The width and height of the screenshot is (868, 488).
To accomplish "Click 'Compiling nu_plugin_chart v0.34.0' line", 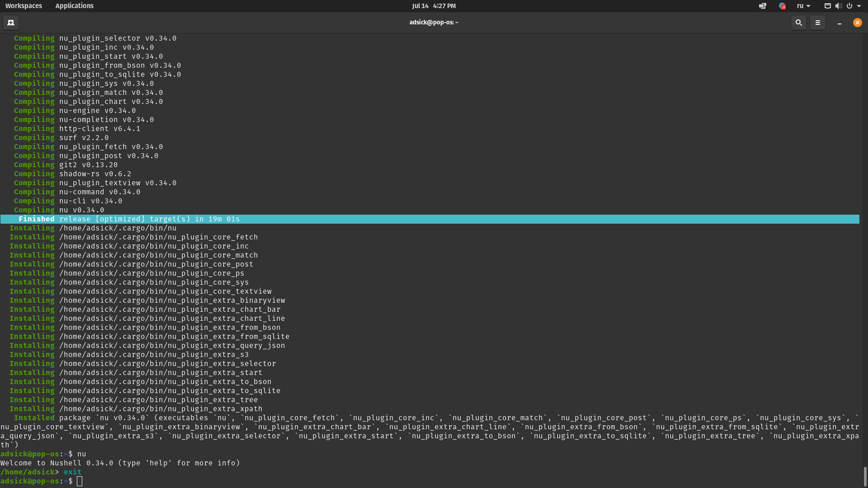I will coord(88,102).
